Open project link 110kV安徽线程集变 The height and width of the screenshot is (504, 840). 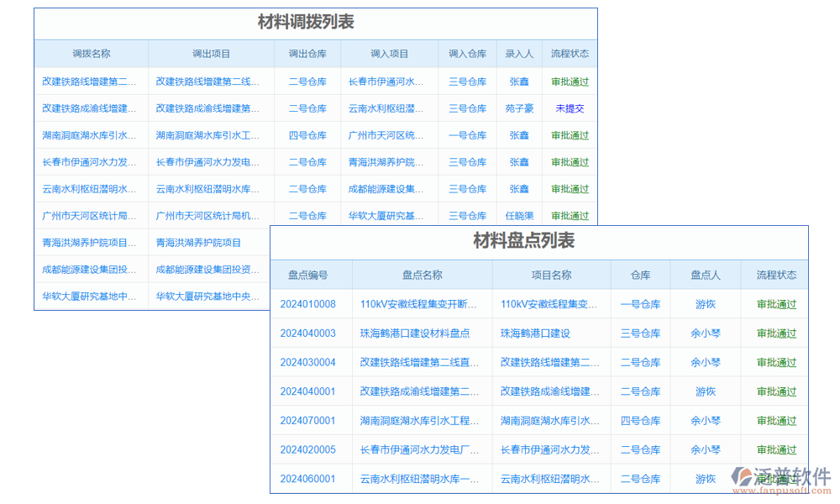point(551,304)
